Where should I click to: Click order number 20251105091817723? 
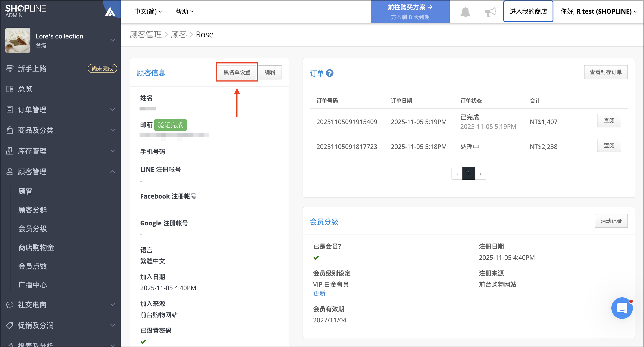coord(347,146)
